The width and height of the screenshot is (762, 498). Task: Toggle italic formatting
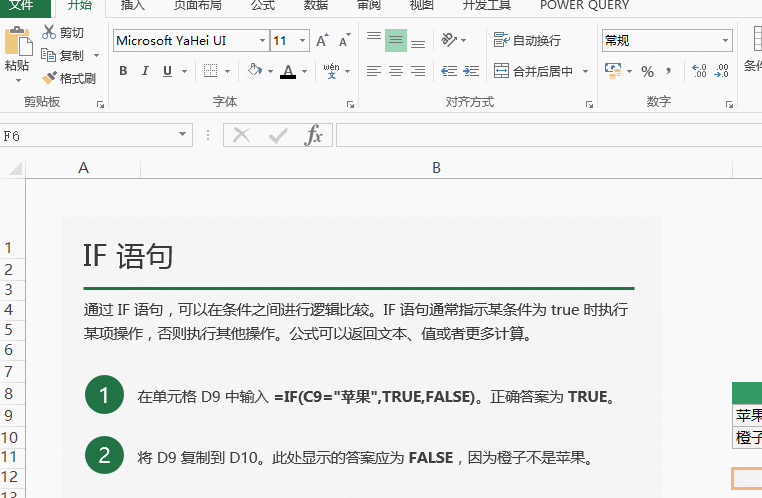click(x=145, y=71)
